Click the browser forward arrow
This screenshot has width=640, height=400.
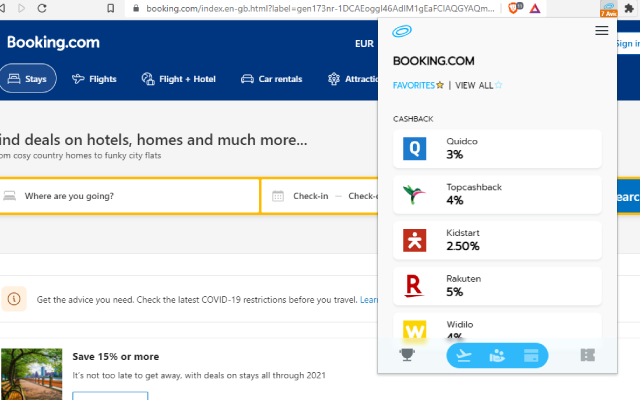[21, 8]
